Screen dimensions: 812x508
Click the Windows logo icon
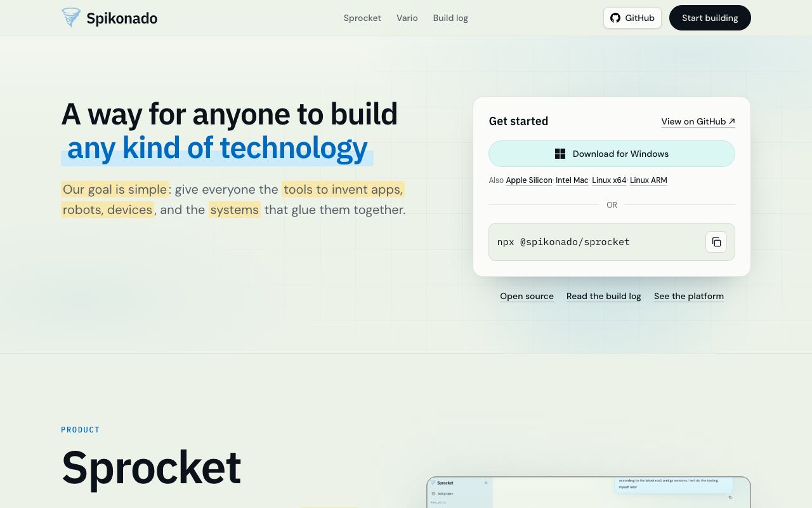click(x=560, y=154)
